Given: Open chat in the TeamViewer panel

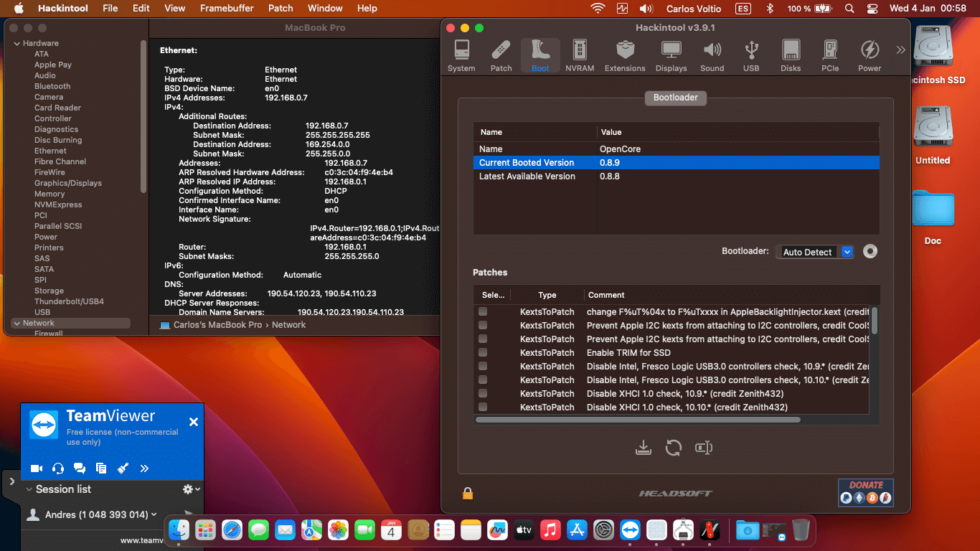Looking at the screenshot, I should coord(80,468).
